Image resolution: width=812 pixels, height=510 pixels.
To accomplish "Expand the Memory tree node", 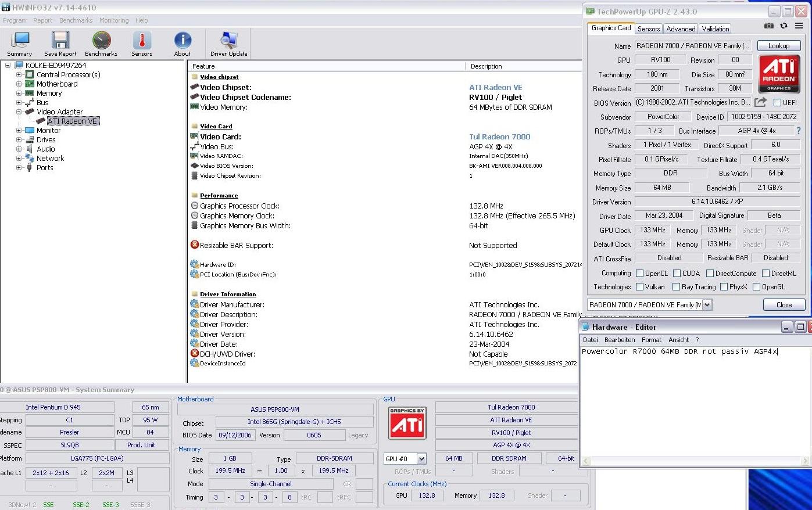I will (19, 94).
